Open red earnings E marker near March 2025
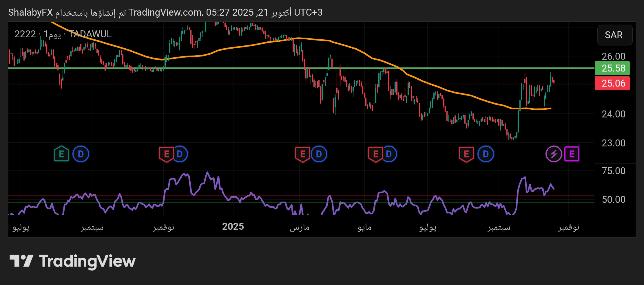The image size is (644, 285). coord(302,154)
